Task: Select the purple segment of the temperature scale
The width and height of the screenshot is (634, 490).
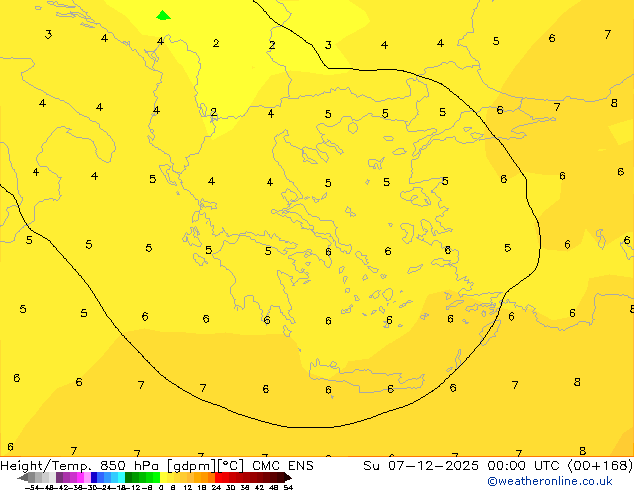Action: (70, 478)
